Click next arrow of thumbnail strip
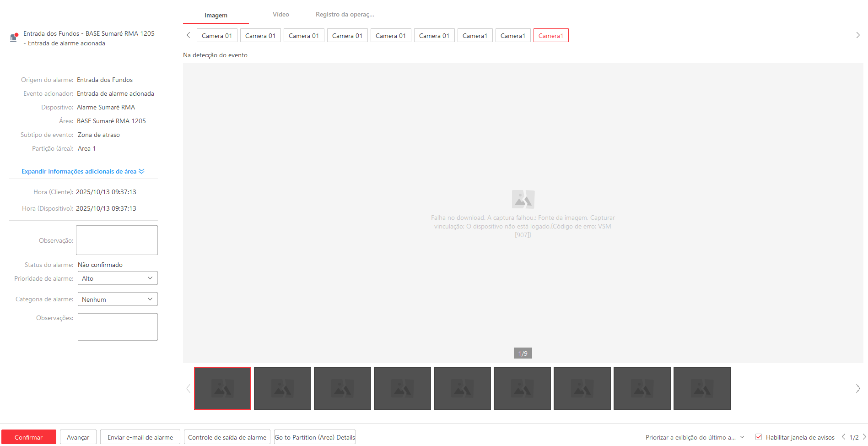 [857, 388]
